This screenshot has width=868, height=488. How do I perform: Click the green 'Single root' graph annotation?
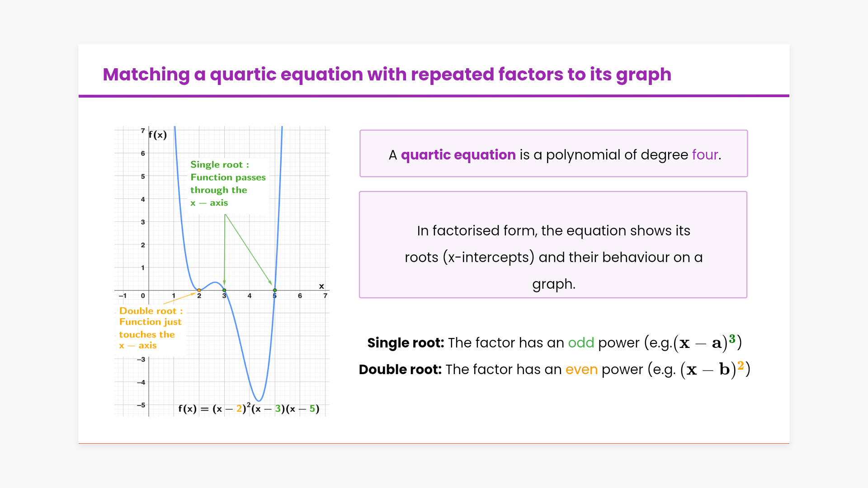(227, 183)
